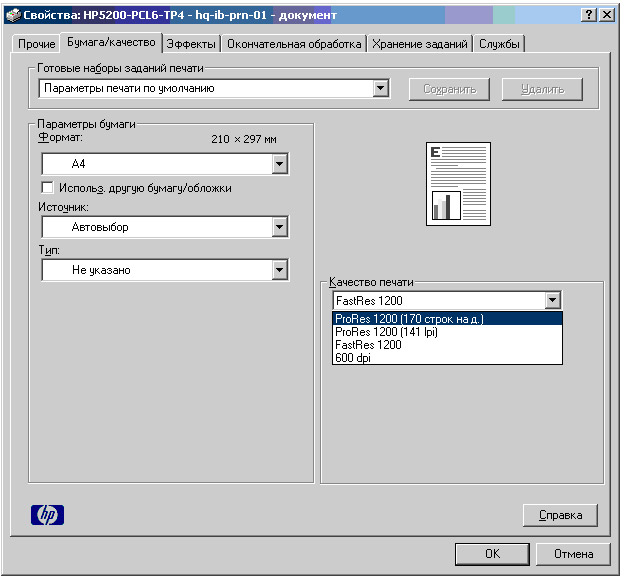
Task: Close the printer properties dialog
Action: pos(607,15)
